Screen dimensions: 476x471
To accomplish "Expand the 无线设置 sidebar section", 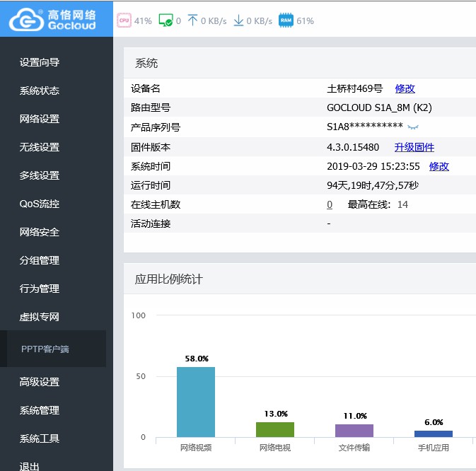I will [40, 147].
